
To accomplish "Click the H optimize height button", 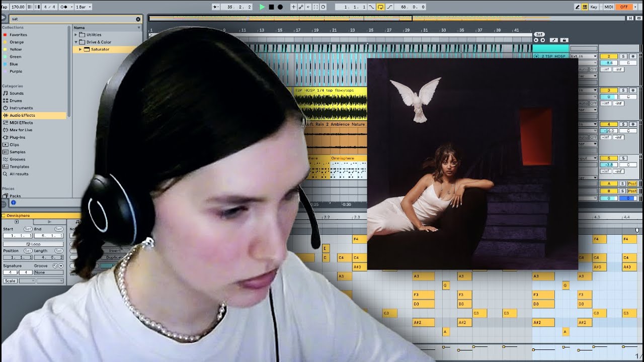I will pos(630,18).
